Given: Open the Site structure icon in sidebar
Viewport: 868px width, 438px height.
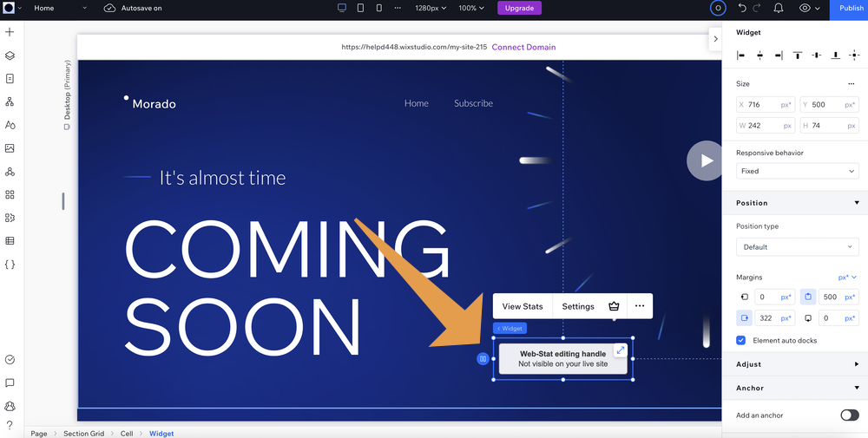Looking at the screenshot, I should point(10,101).
